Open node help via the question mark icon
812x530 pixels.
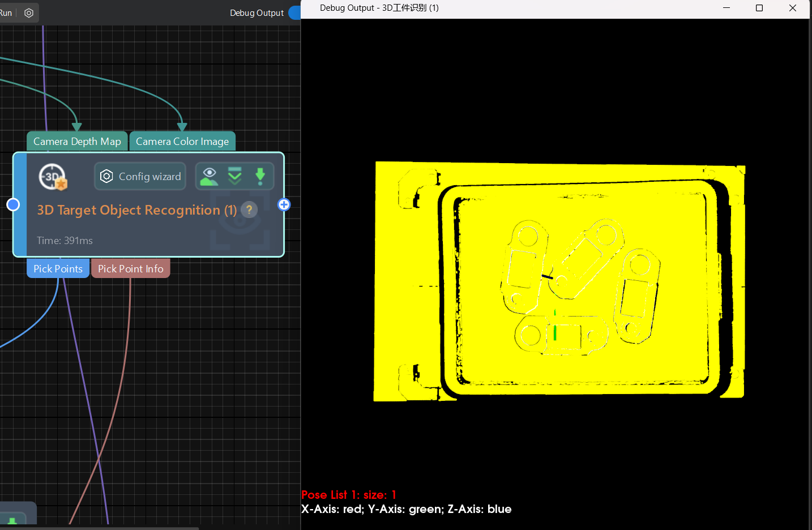[x=249, y=210]
